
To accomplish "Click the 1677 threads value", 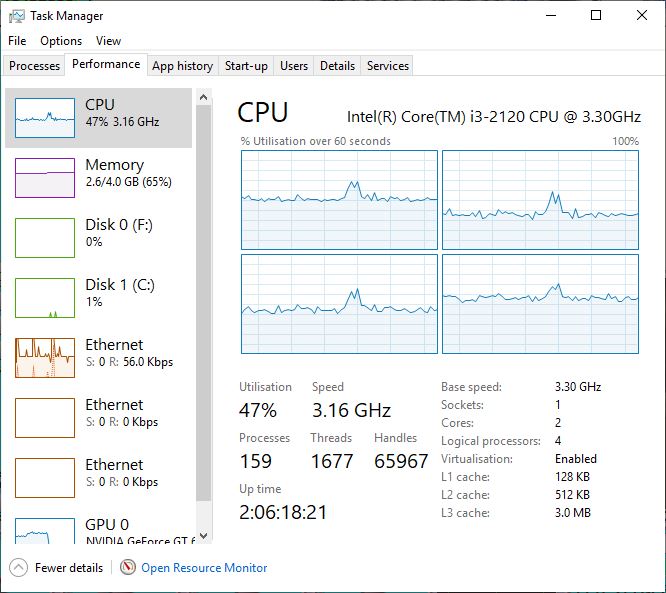I will coord(332,461).
